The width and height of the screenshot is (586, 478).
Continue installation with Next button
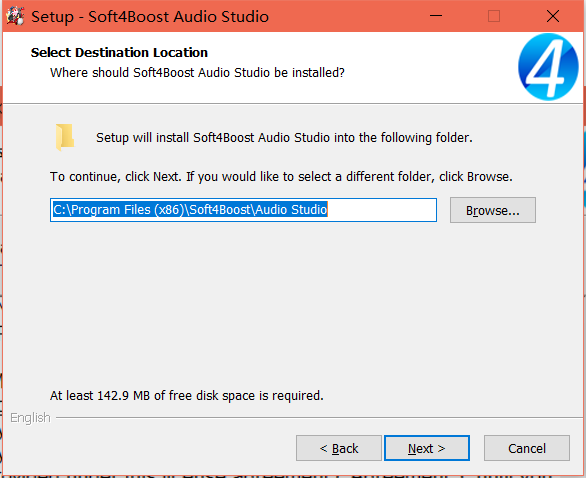point(427,448)
